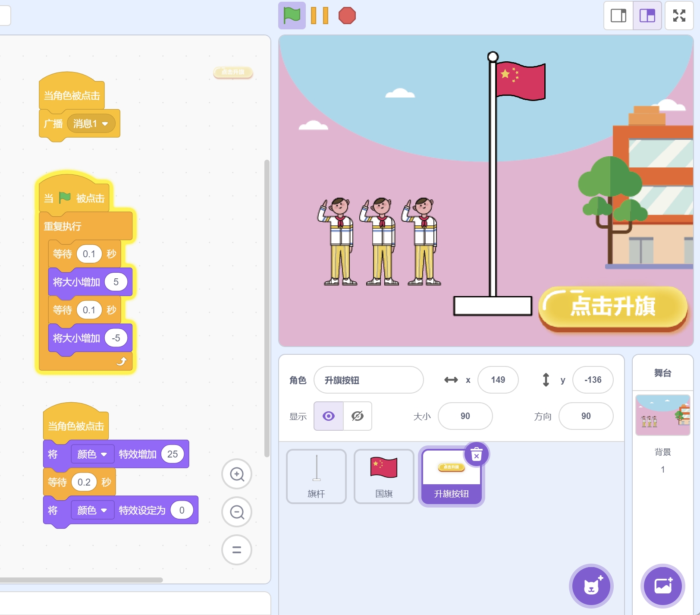Screen dimensions: 700x615
Task: Enter full screen stage mode
Action: [x=679, y=16]
